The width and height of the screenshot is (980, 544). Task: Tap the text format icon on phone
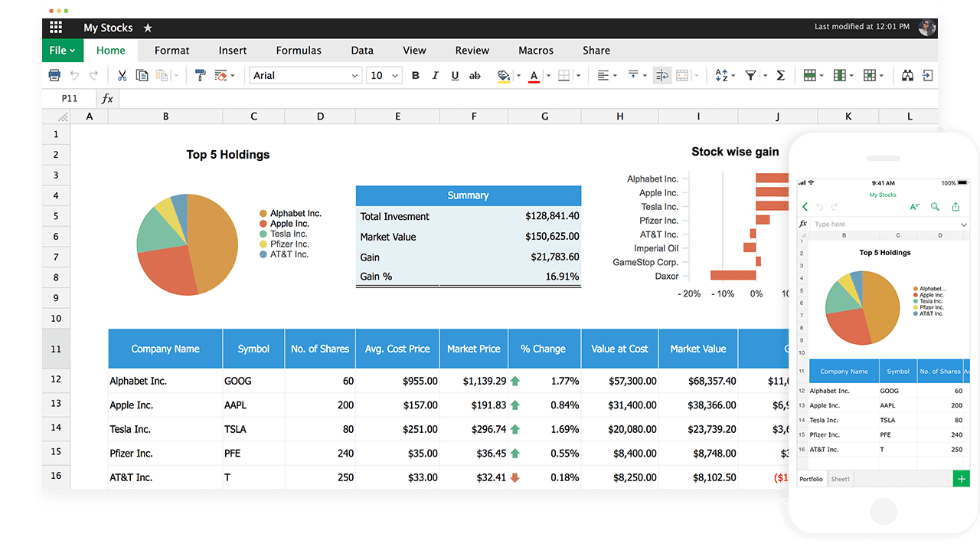pyautogui.click(x=915, y=207)
